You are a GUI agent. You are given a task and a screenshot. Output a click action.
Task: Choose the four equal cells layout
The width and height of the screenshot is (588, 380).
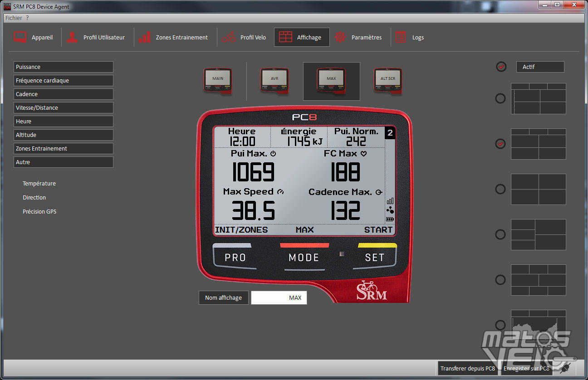tap(538, 189)
